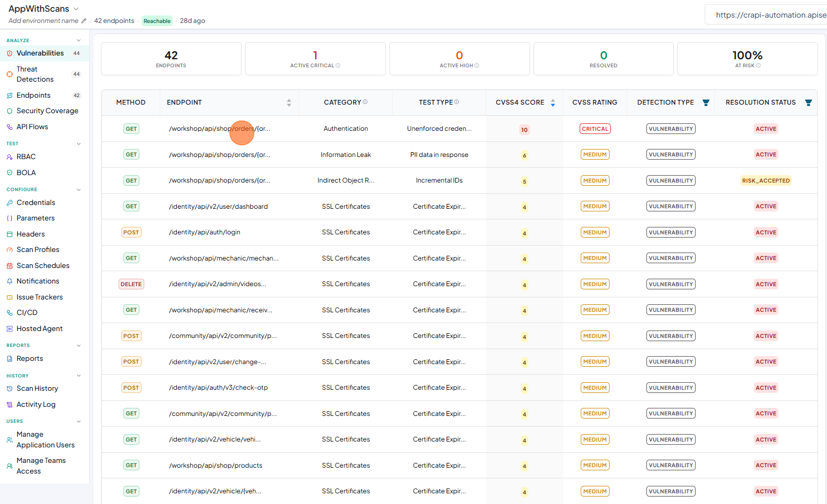Viewport: 827px width, 504px height.
Task: Click the CI/CD icon in sidebar
Action: click(x=10, y=312)
